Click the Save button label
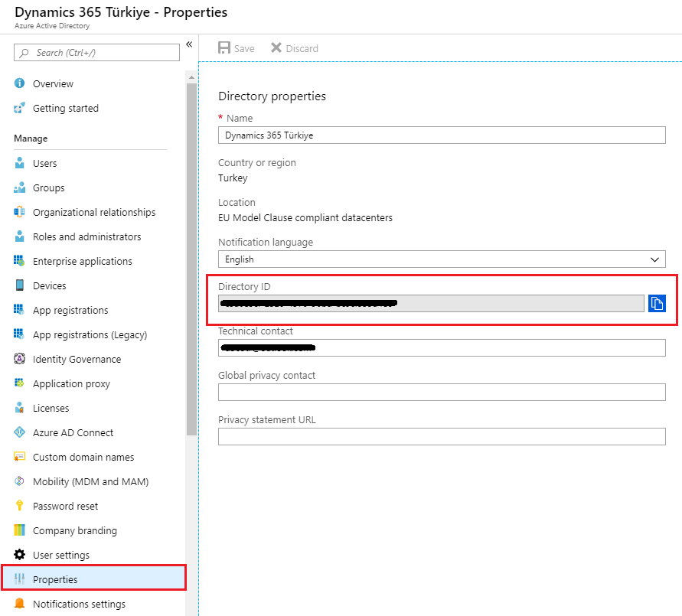Screen dimensions: 682x616 [244, 48]
